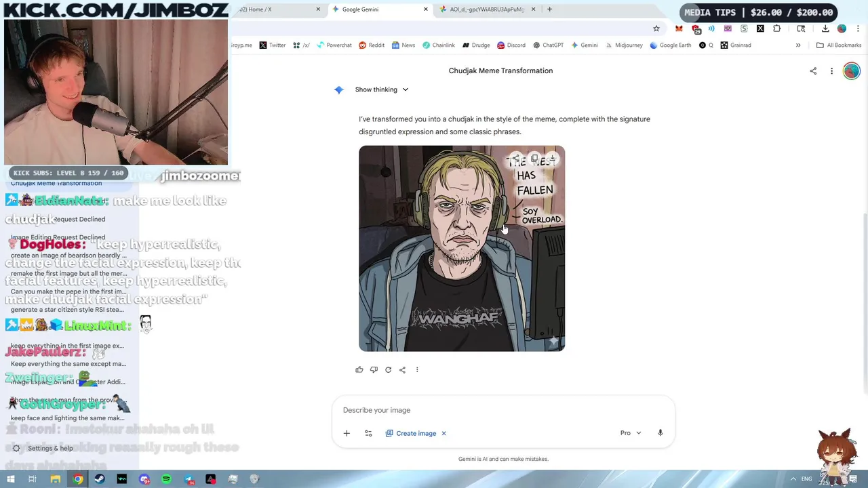
Task: Open the red shield extension with badge
Action: tap(696, 29)
